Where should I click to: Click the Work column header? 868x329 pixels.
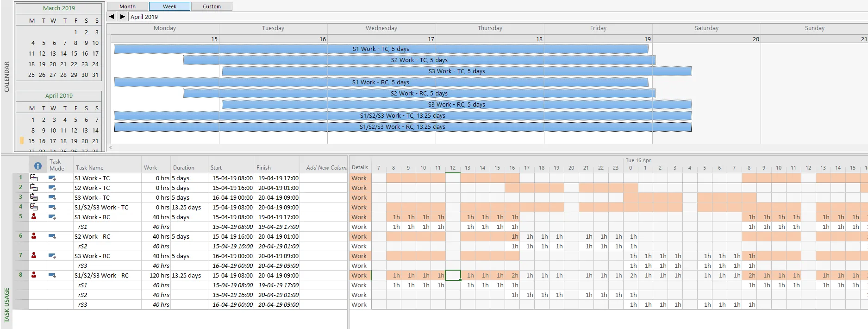(156, 164)
